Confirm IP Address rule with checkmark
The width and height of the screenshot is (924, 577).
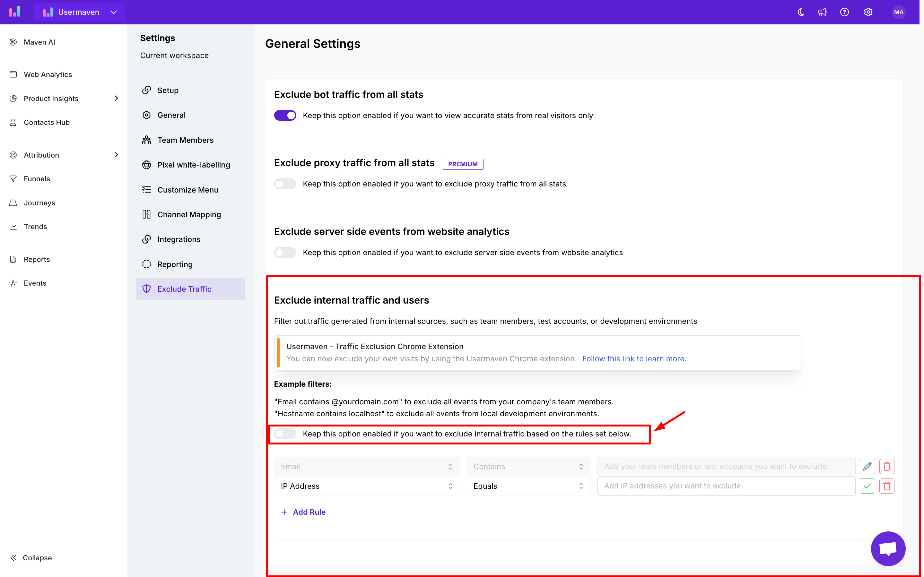867,486
